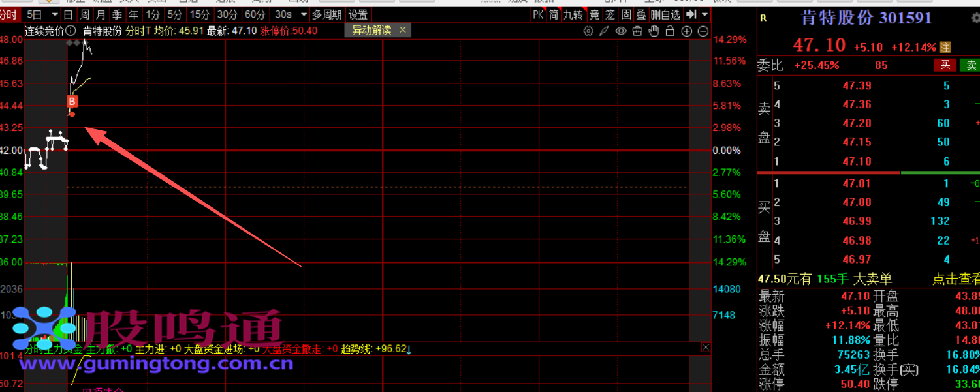Toggle the 竞 auction button
980x392 pixels.
(594, 14)
